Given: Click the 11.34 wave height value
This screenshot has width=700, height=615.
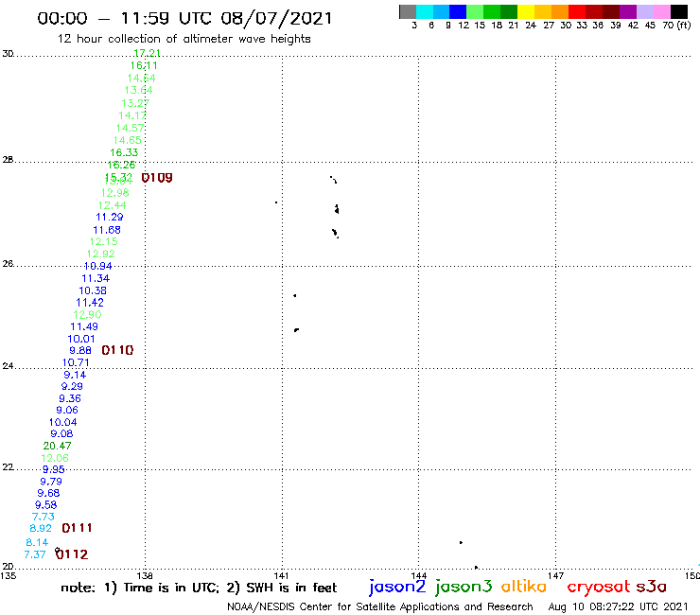Looking at the screenshot, I should click(x=96, y=279).
